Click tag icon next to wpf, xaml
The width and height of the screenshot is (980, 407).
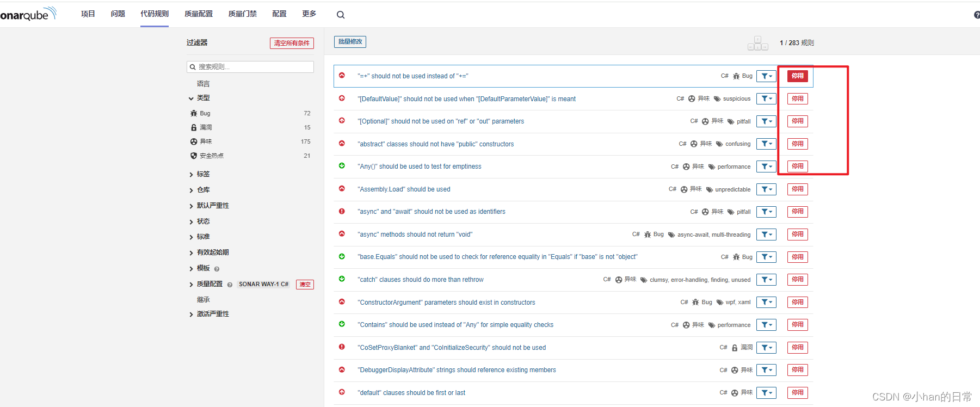[x=720, y=303]
